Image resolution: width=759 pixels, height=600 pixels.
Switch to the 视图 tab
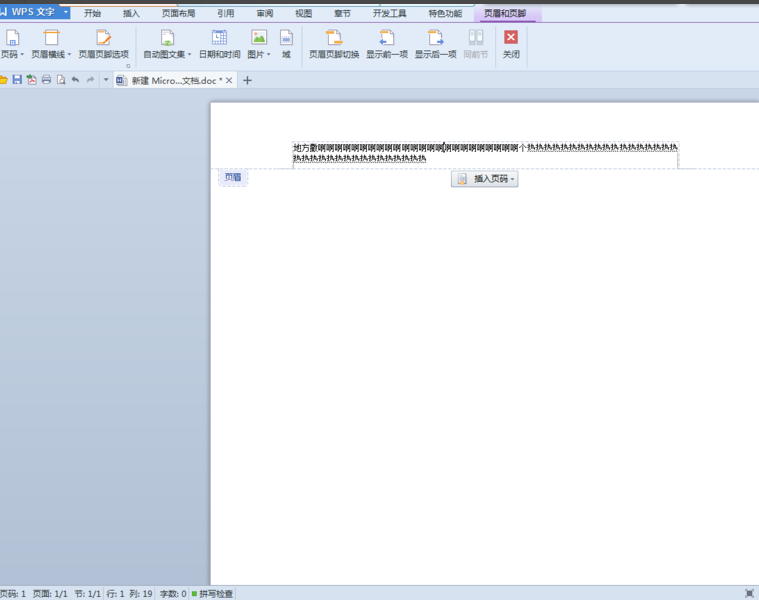click(x=304, y=14)
